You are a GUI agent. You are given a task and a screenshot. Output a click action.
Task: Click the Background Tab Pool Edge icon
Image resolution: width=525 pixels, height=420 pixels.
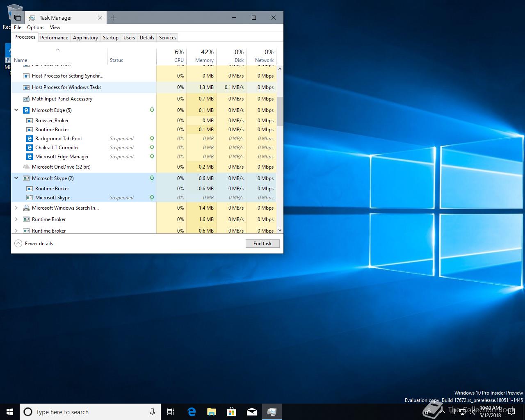[30, 139]
